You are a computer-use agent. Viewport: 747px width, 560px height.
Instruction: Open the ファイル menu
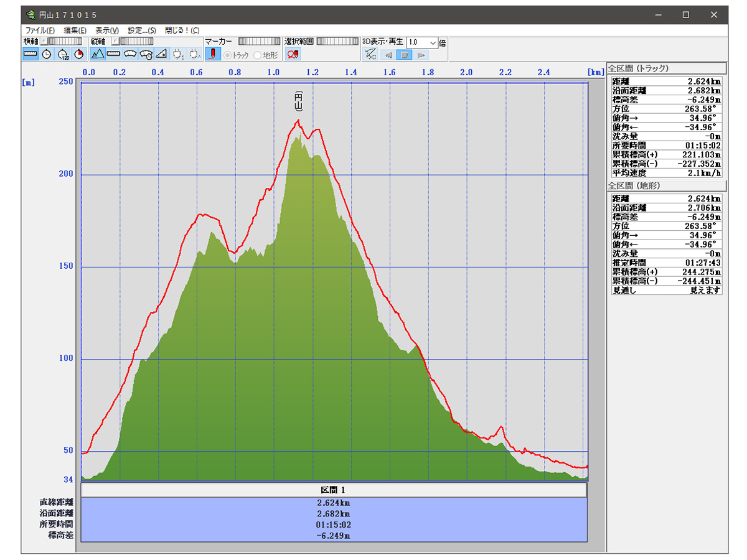coord(40,30)
